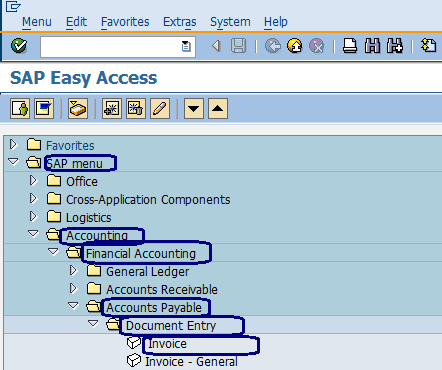Click the window menu icon at top-left
Screen dimensions: 442x370
[13, 7]
